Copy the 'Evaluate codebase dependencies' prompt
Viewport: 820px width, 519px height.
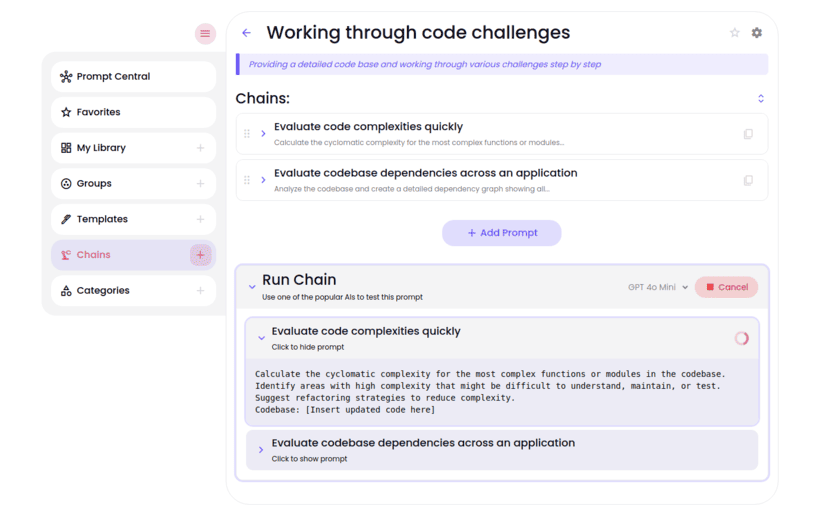click(x=748, y=181)
